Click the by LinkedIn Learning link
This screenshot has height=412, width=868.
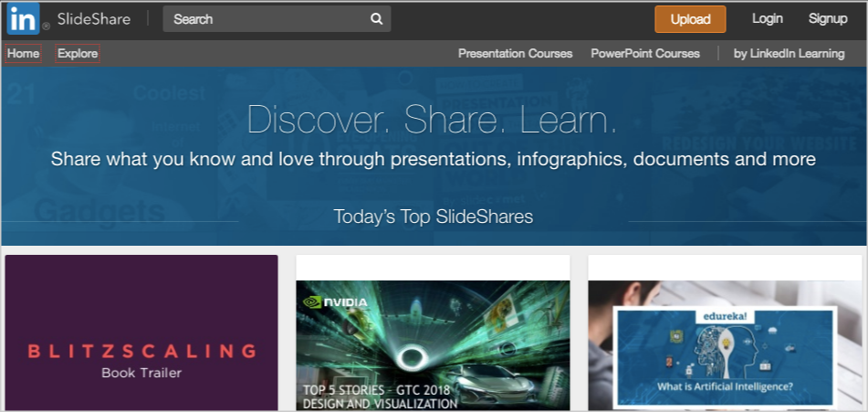click(x=790, y=54)
